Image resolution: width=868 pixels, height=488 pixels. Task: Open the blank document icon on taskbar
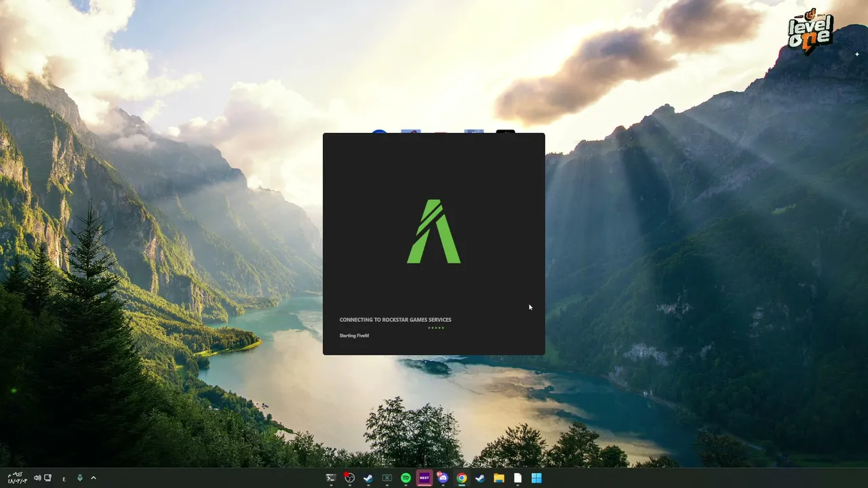(517, 478)
